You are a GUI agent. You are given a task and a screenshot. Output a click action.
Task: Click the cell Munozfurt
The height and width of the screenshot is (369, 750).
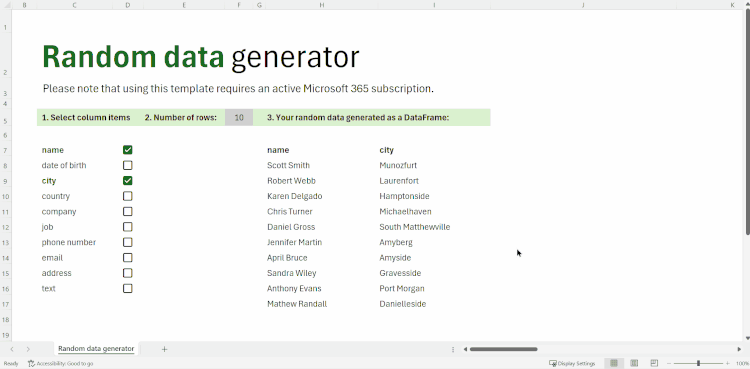pyautogui.click(x=398, y=165)
